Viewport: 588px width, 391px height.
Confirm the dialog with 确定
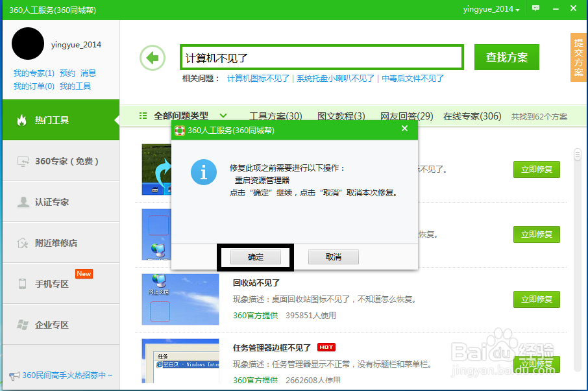coord(254,257)
